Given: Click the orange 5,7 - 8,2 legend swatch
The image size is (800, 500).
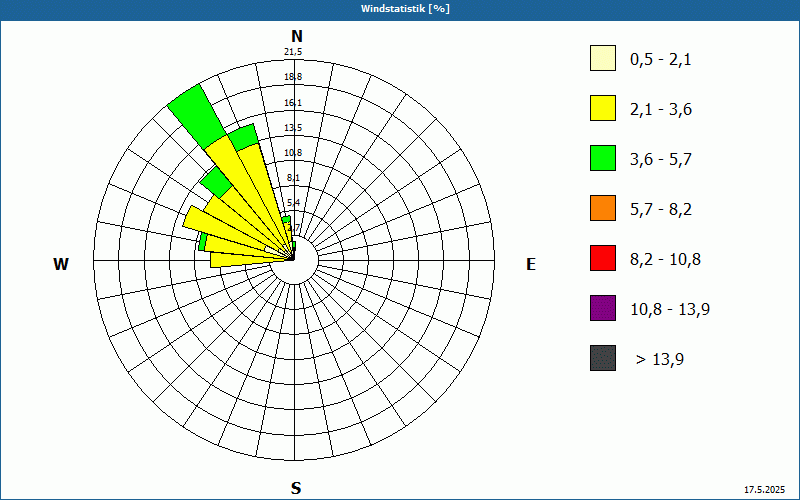Looking at the screenshot, I should click(x=603, y=208).
